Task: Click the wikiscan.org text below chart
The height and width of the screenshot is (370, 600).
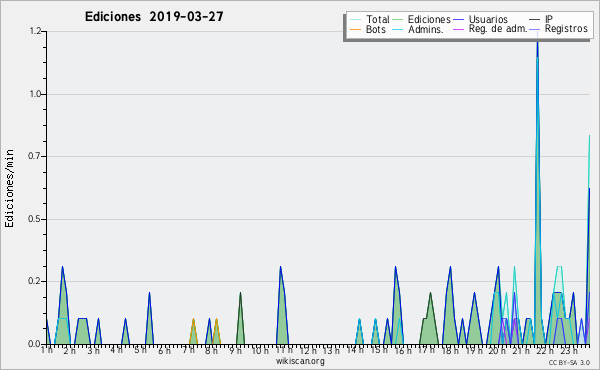Action: tap(300, 361)
